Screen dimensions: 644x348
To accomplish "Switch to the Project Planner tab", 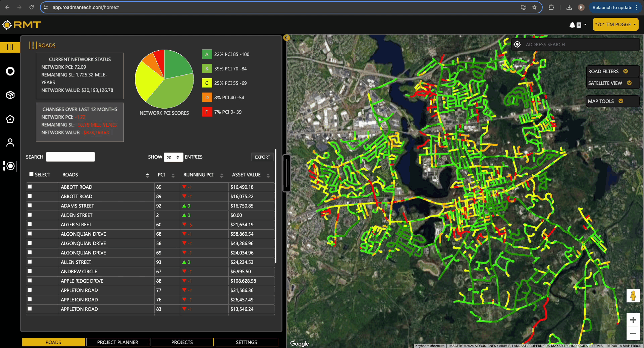I will click(x=118, y=342).
